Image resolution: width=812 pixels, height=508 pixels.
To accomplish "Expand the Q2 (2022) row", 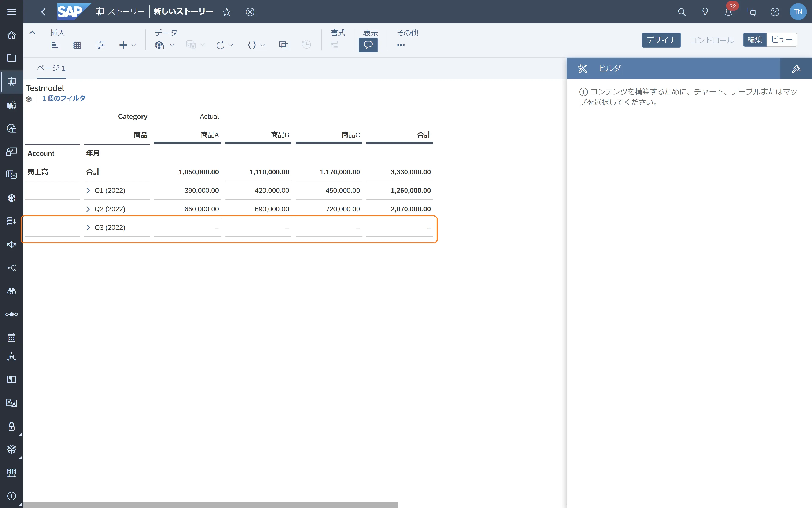I will point(88,209).
